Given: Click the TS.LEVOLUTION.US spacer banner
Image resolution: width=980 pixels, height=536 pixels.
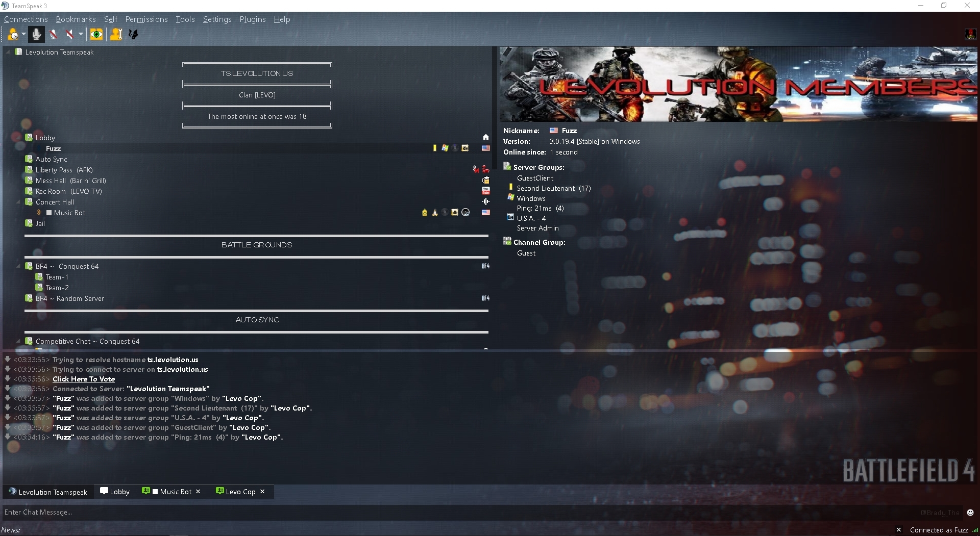Looking at the screenshot, I should [257, 73].
